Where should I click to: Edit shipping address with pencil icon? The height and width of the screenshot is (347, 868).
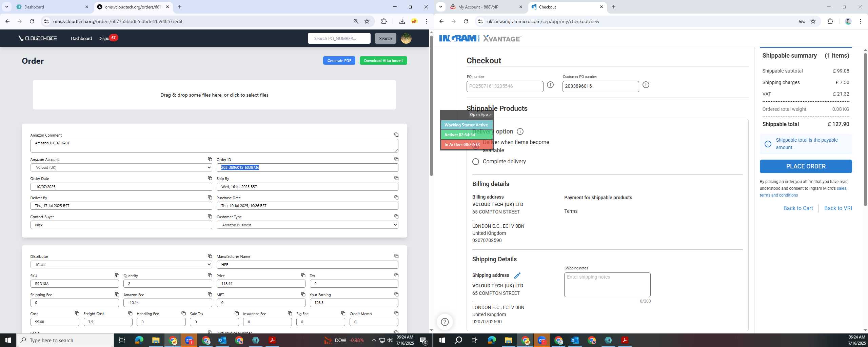(x=517, y=275)
